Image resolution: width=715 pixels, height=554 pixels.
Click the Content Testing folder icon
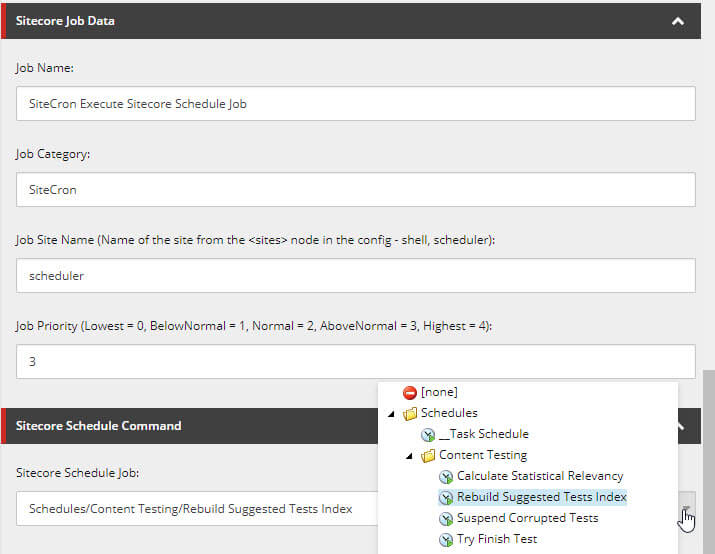[x=428, y=456]
